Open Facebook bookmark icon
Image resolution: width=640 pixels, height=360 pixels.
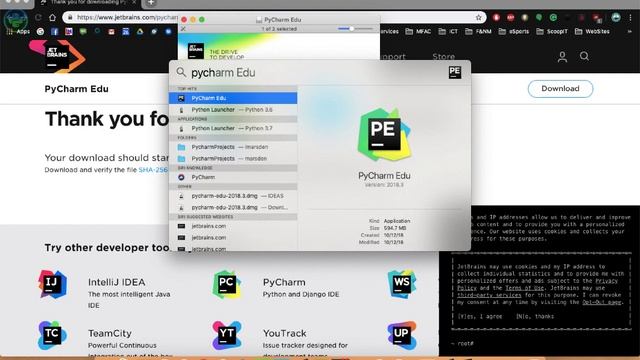point(55,31)
